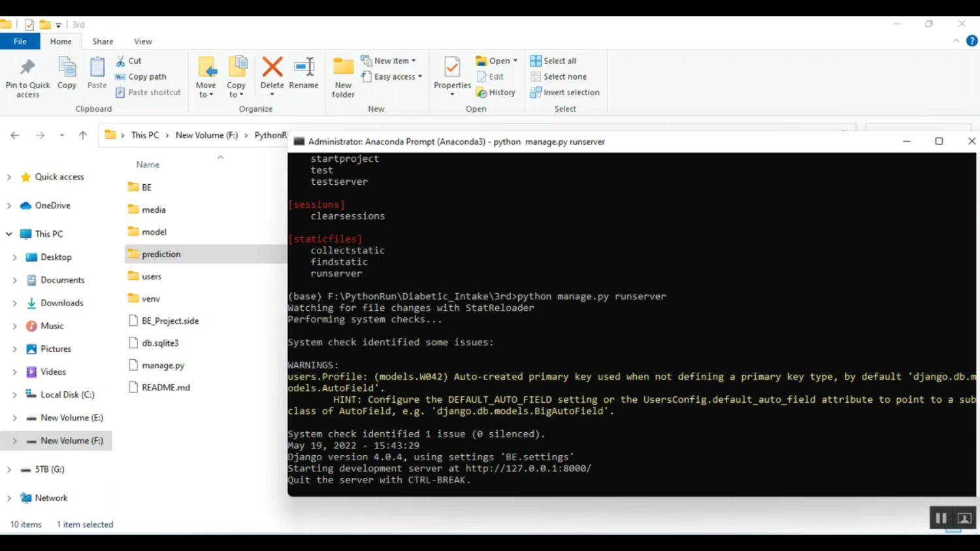Select the manage.py file

163,366
